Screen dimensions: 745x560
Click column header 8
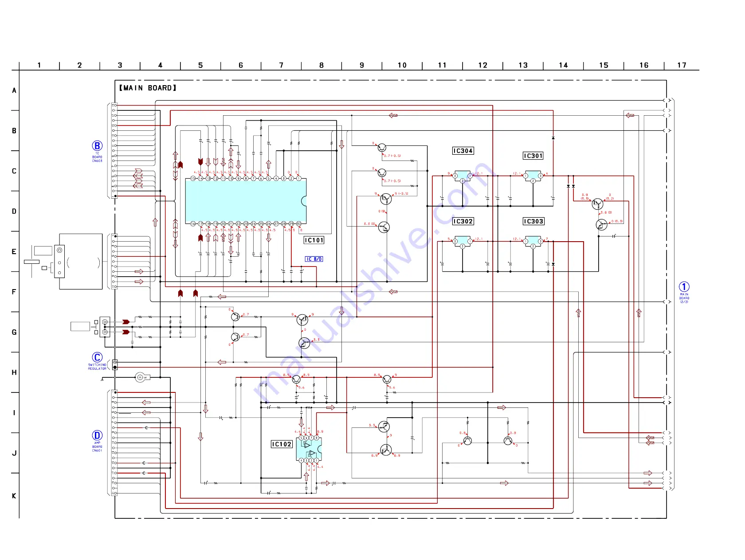[322, 65]
